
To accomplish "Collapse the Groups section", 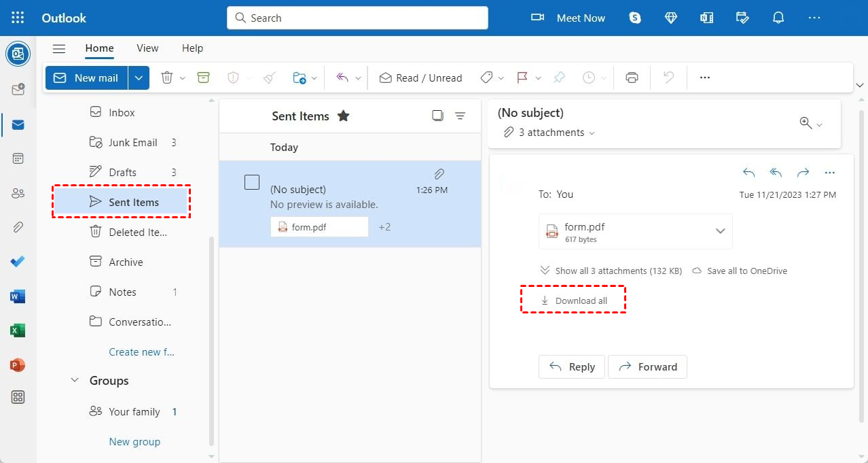I will [75, 381].
